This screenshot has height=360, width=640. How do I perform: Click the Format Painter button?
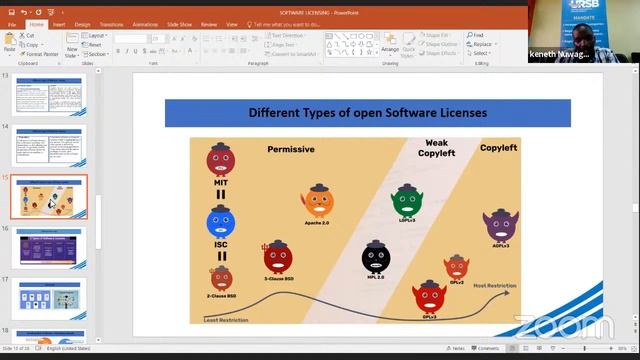pyautogui.click(x=39, y=54)
